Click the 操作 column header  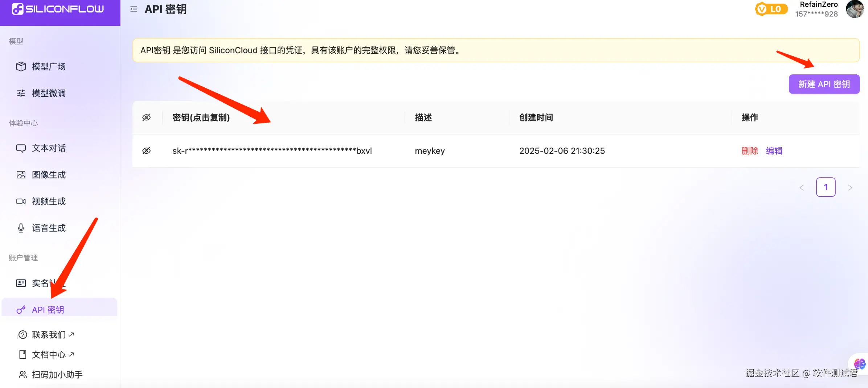coord(750,117)
